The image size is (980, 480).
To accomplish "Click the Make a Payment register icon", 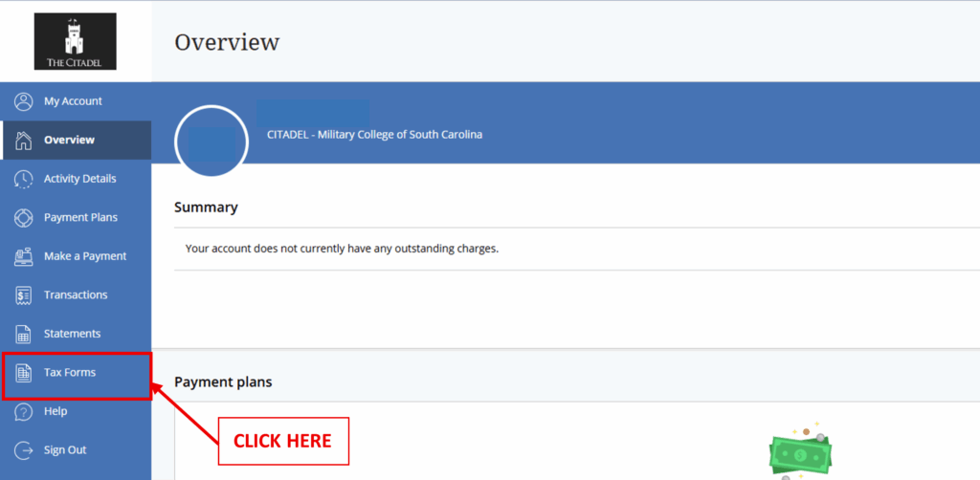I will click(x=24, y=256).
